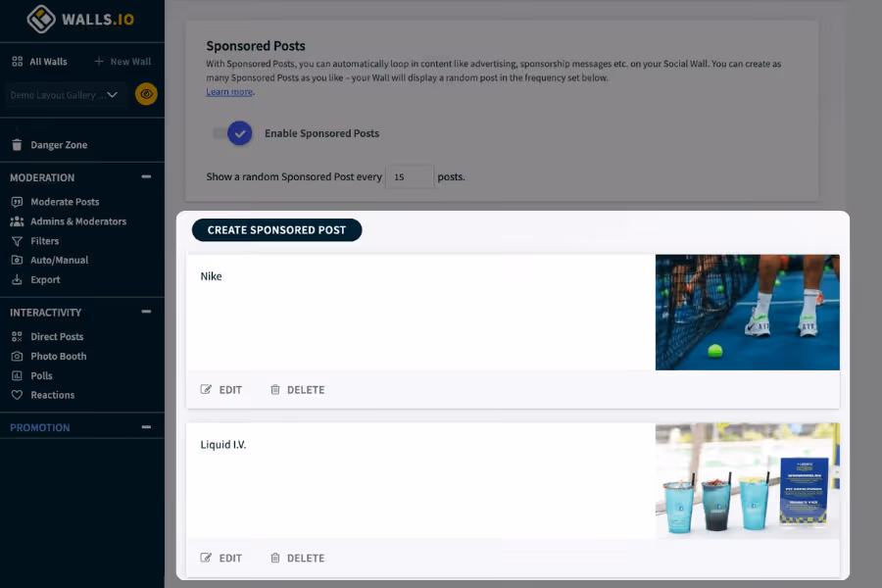Click the Sponsored Posts heading
The width and height of the screenshot is (882, 588).
(x=256, y=46)
